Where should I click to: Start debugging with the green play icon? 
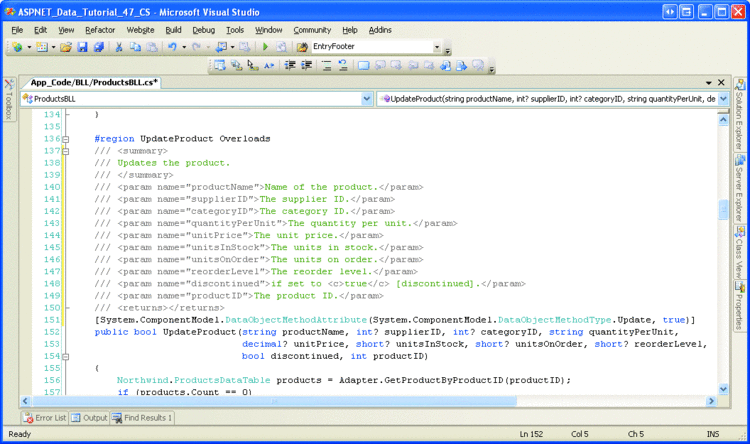(x=265, y=47)
